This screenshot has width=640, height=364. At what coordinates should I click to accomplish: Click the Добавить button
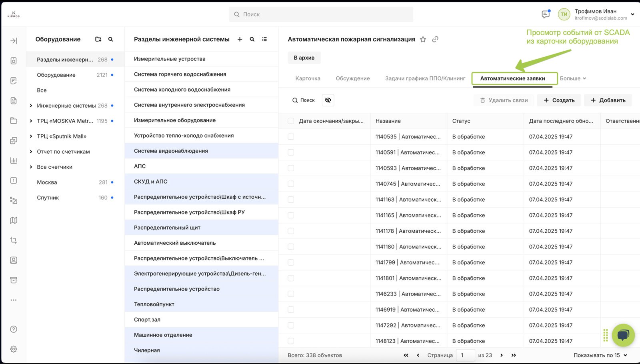pos(608,100)
